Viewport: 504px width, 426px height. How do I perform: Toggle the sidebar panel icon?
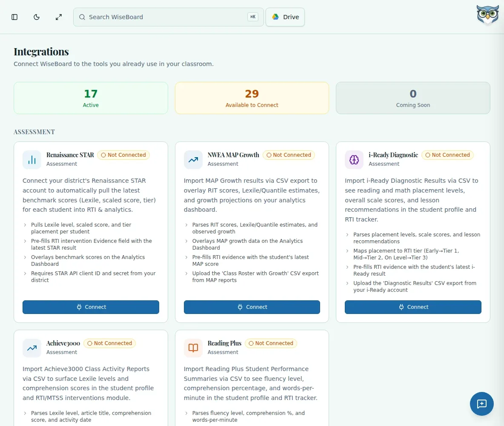tap(14, 17)
